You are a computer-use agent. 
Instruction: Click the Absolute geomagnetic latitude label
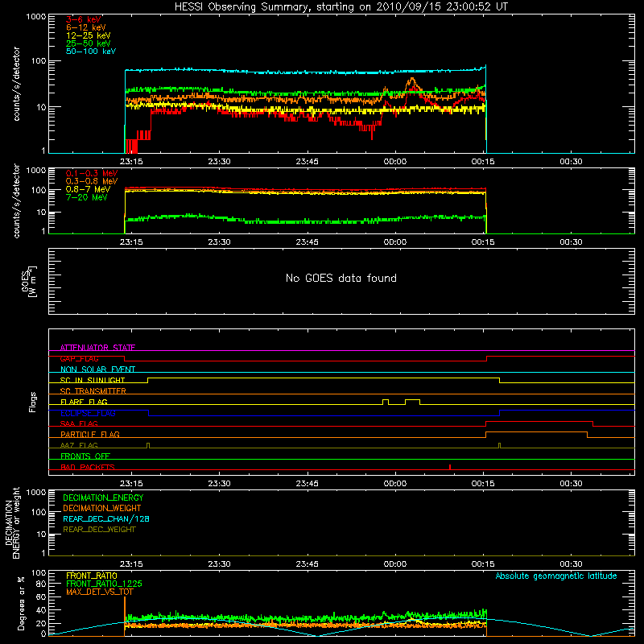click(556, 576)
